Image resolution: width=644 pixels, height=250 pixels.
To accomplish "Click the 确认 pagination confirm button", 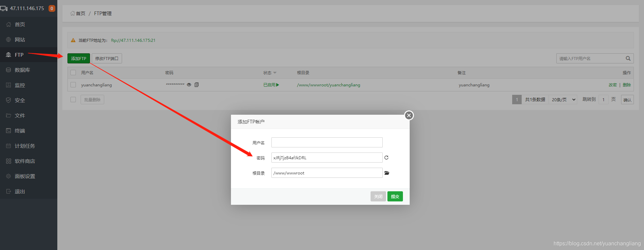I will (x=627, y=100).
